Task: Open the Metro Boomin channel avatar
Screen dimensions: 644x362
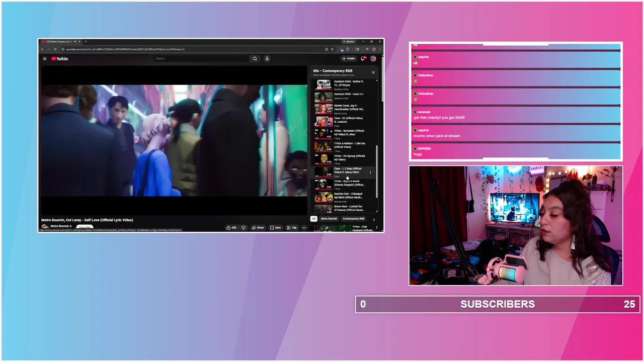Action: [x=45, y=227]
